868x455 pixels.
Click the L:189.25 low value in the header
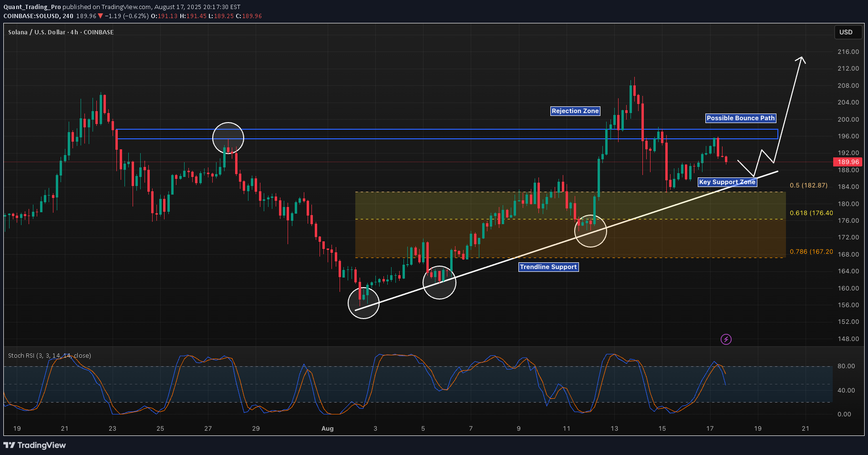[221, 16]
